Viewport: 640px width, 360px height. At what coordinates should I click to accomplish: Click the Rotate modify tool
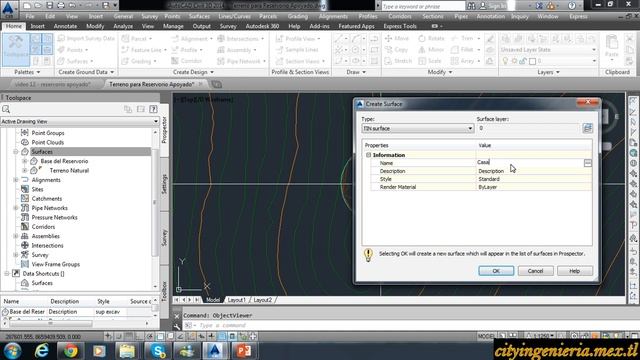click(431, 38)
